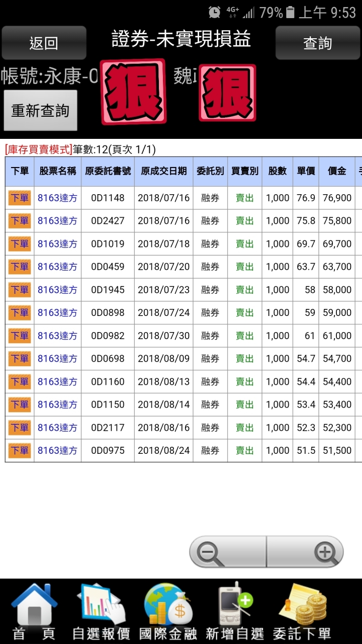Tap the 重新查詢 re-query button

coord(40,110)
